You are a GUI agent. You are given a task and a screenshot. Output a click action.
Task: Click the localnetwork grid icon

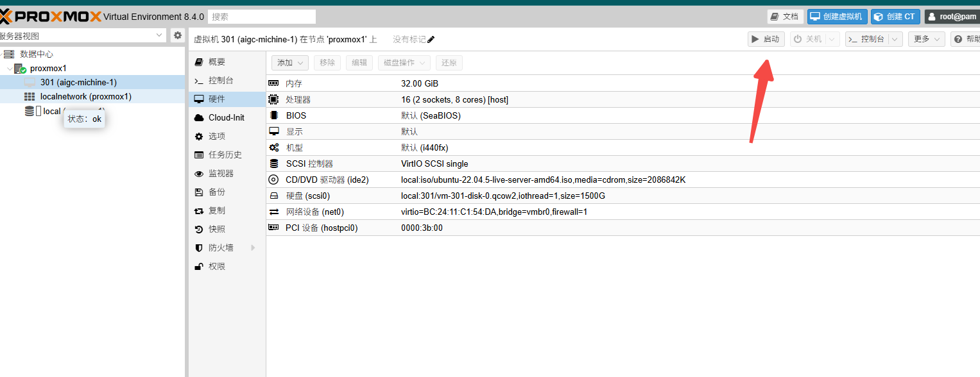tap(30, 97)
